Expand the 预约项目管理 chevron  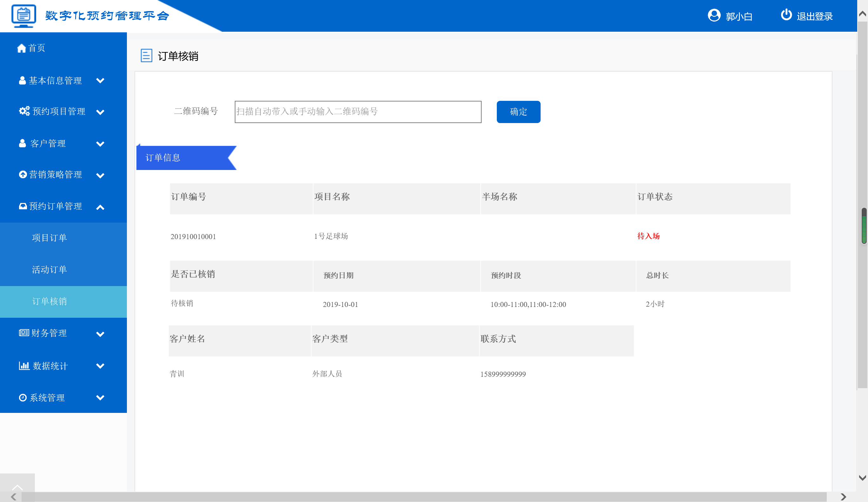100,112
